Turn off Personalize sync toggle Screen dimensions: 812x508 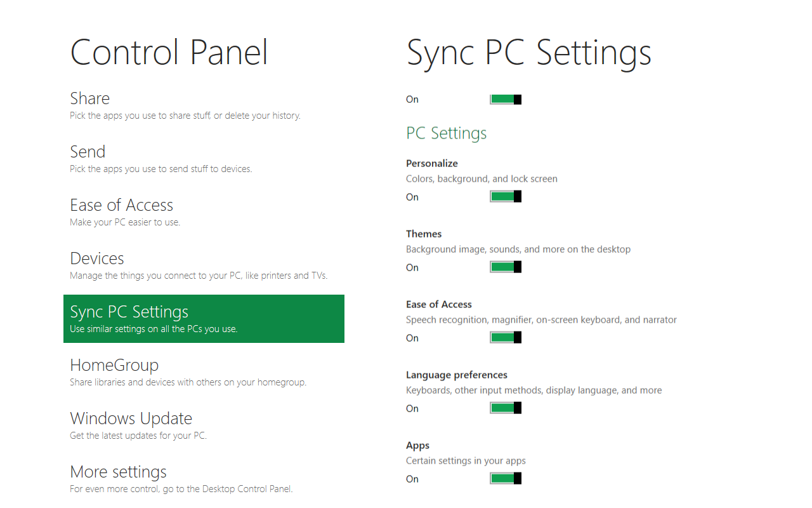tap(506, 197)
